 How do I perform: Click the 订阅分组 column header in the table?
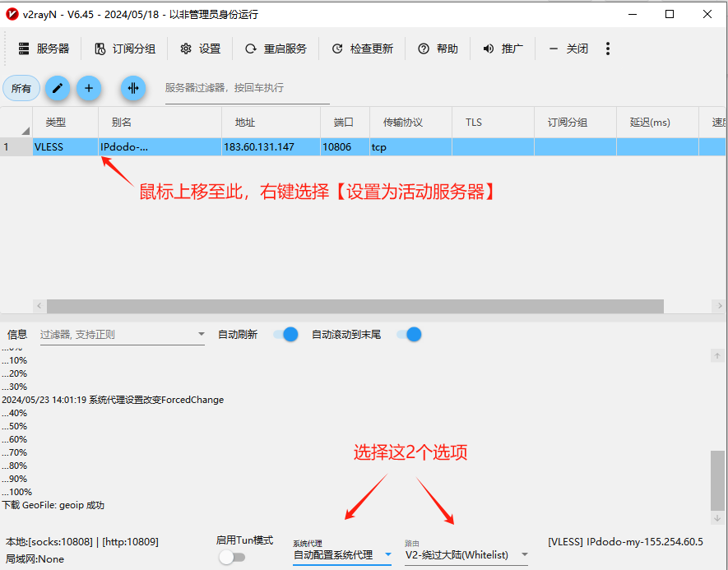575,123
